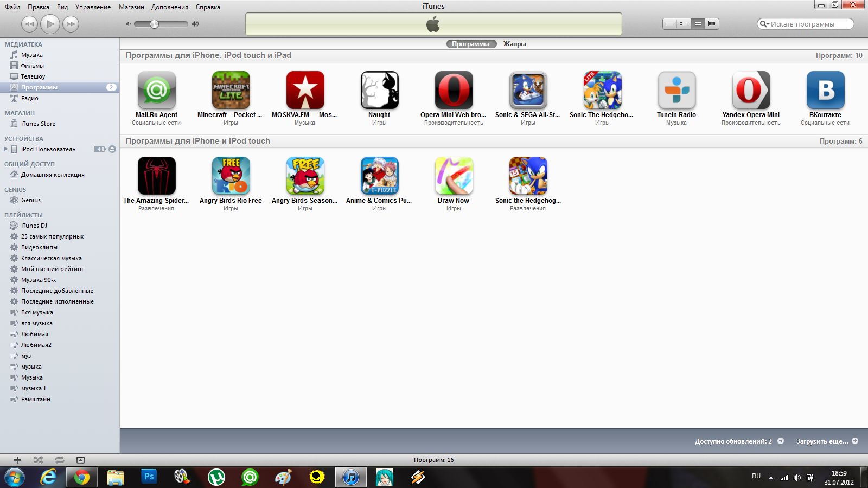Select the Draw Now app icon

pos(454,176)
